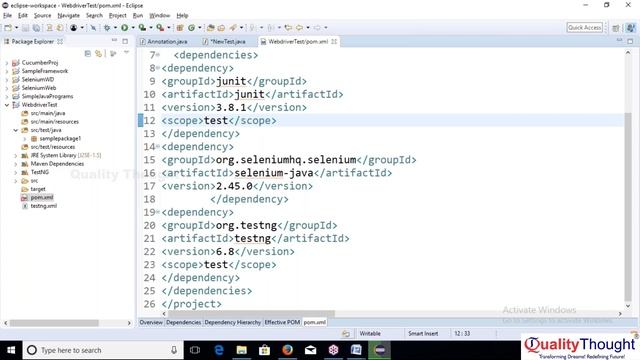
Task: Click in the Quick Access field
Action: point(584,27)
